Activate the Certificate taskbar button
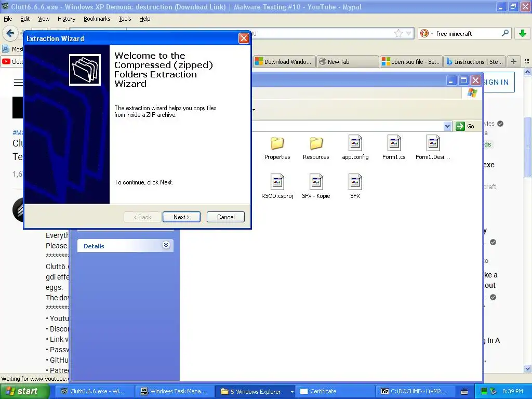This screenshot has height=399, width=532. tap(335, 391)
